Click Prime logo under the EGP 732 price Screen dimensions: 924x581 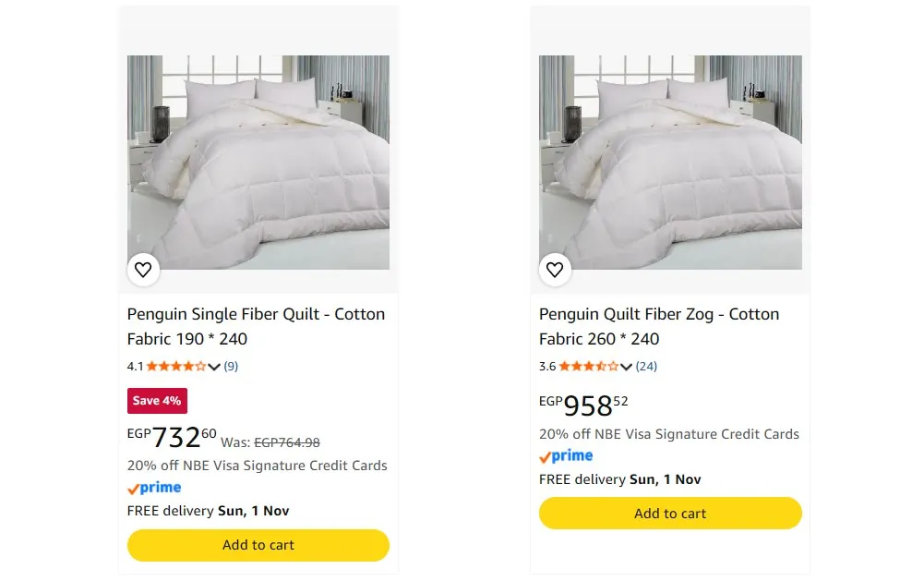pos(154,488)
